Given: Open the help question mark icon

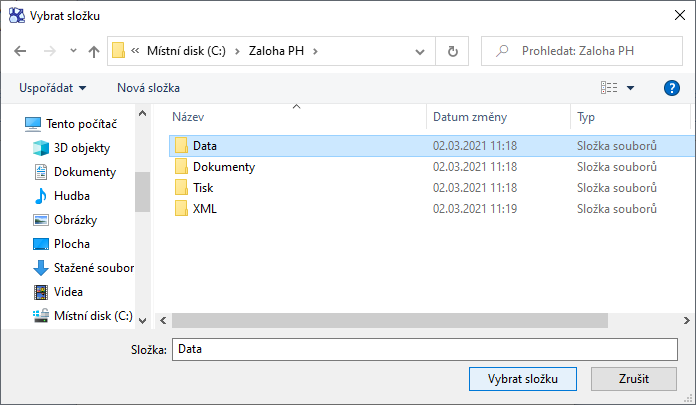Looking at the screenshot, I should [x=672, y=88].
